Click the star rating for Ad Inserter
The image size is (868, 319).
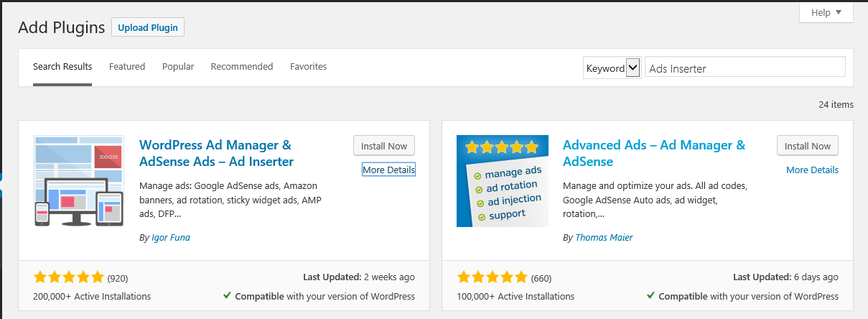[x=69, y=277]
